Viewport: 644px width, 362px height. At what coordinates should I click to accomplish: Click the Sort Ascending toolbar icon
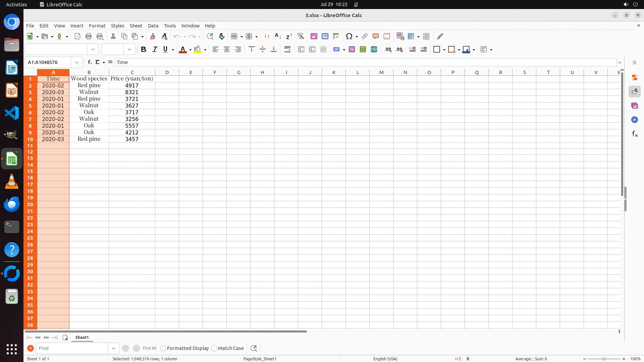point(278,36)
